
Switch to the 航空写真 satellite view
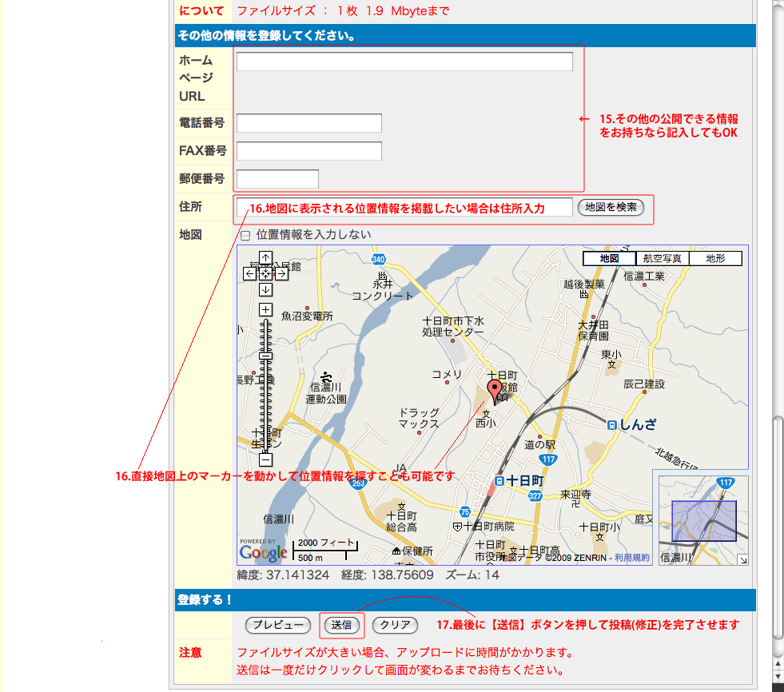[662, 258]
